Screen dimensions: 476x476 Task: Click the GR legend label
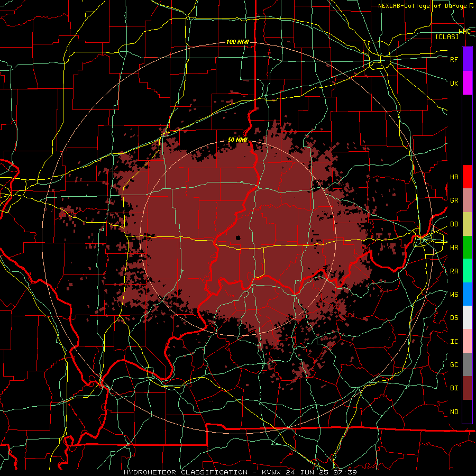click(454, 200)
